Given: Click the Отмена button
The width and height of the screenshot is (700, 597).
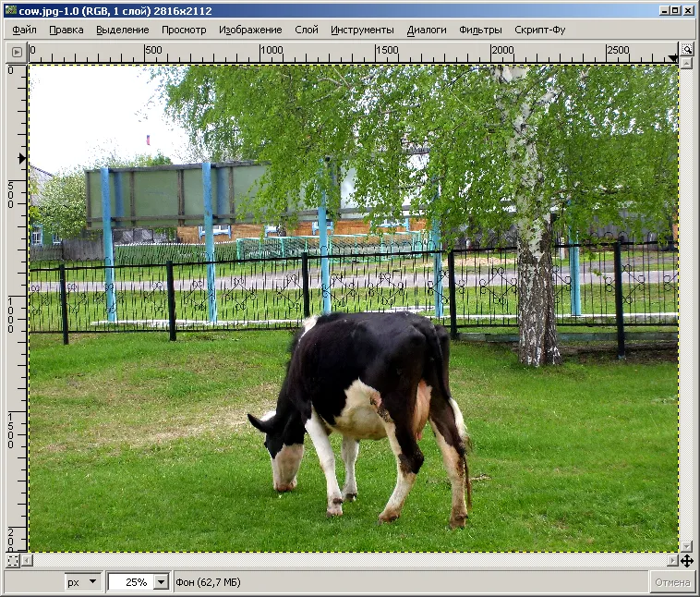Looking at the screenshot, I should [672, 582].
